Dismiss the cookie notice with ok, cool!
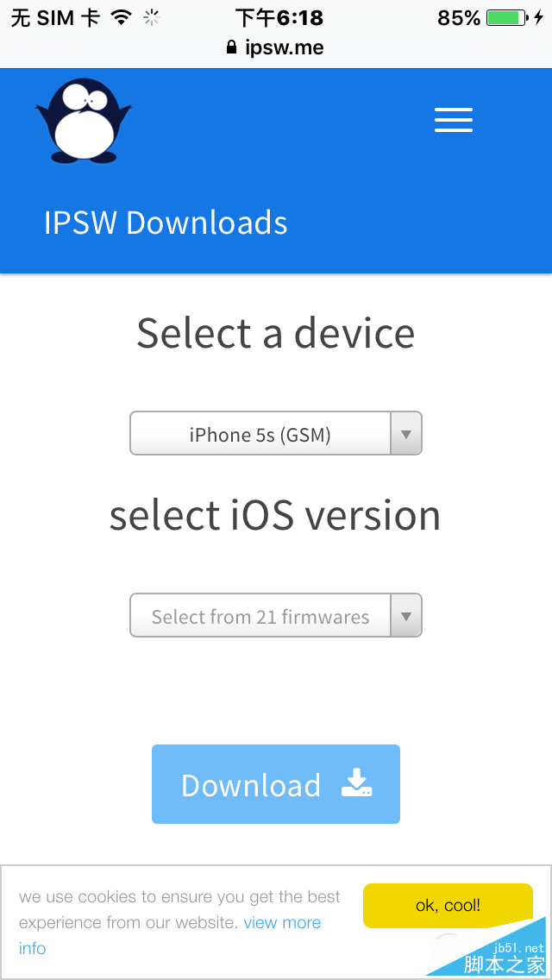This screenshot has width=552, height=980. click(x=448, y=905)
